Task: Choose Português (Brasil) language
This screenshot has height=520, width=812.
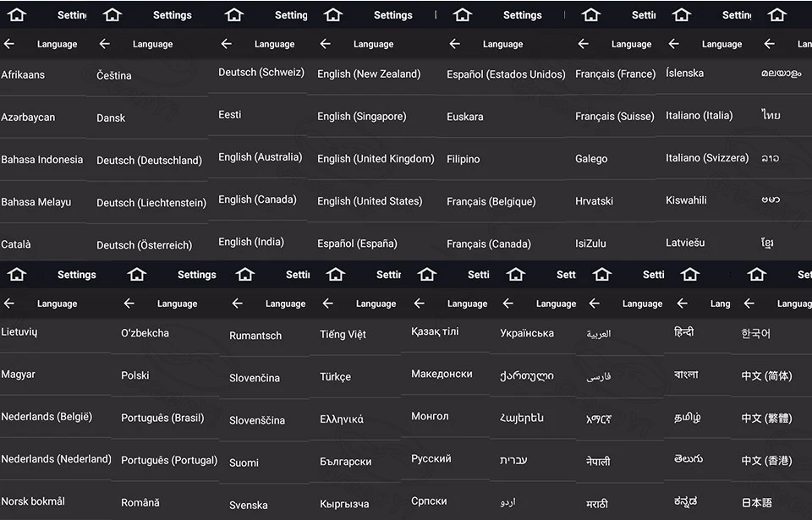Action: [162, 418]
